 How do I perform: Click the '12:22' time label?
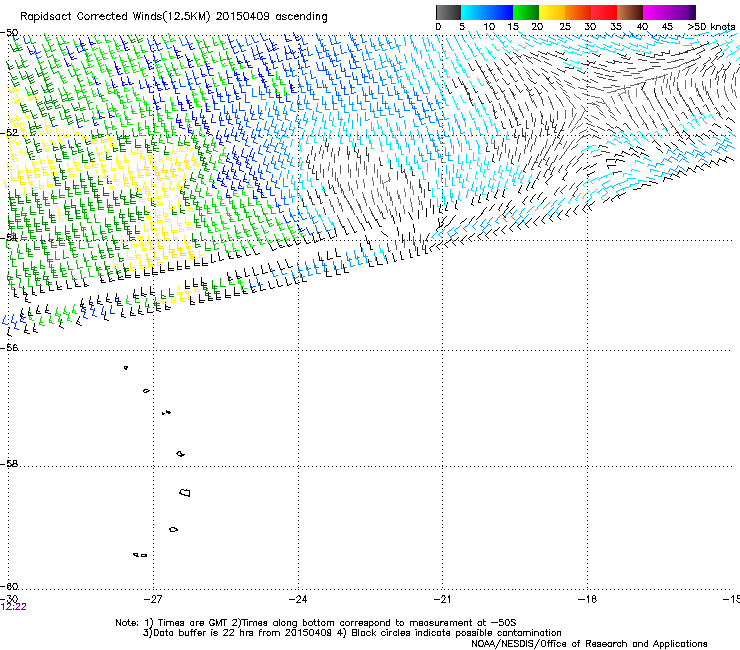[x=14, y=607]
